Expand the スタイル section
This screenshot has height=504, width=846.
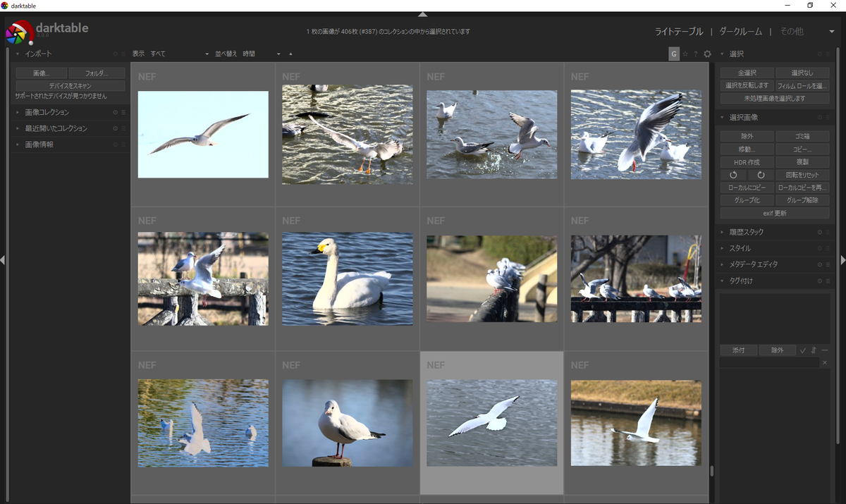(x=722, y=248)
